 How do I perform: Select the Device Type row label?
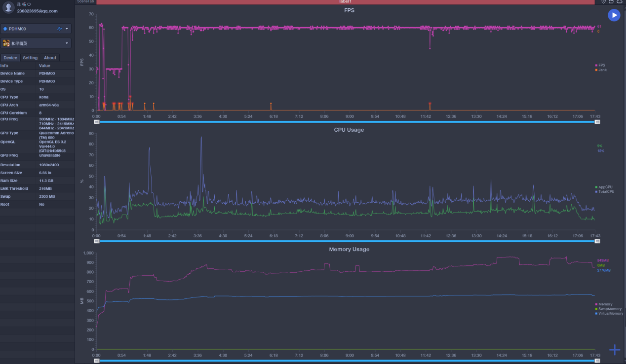(11, 81)
